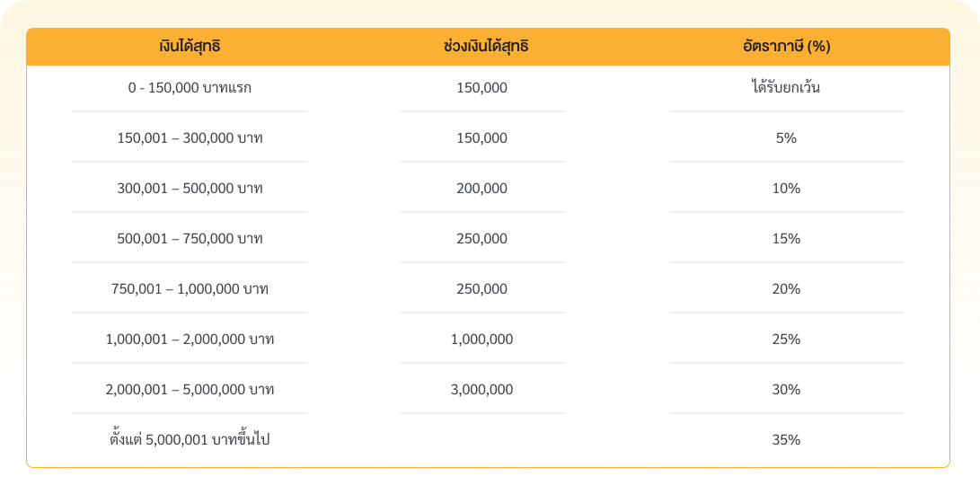Click the 200,000 range cell
The image size is (980, 503).
tap(481, 189)
